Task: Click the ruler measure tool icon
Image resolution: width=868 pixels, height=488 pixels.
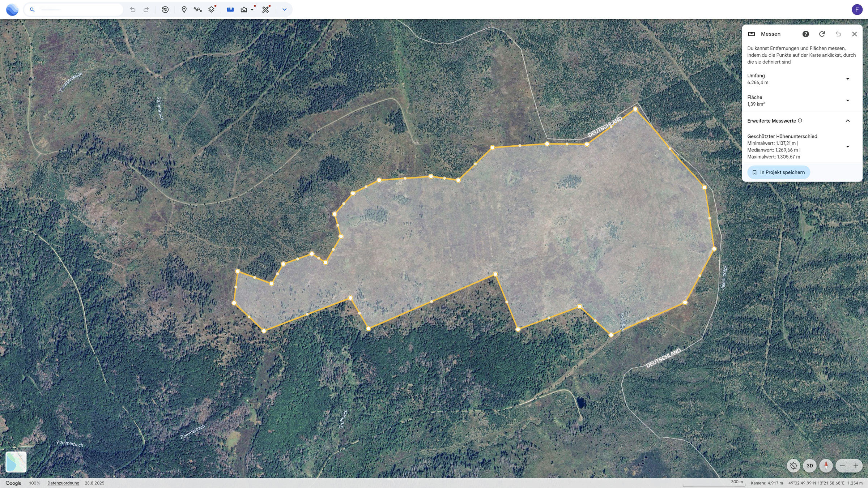Action: click(x=230, y=10)
